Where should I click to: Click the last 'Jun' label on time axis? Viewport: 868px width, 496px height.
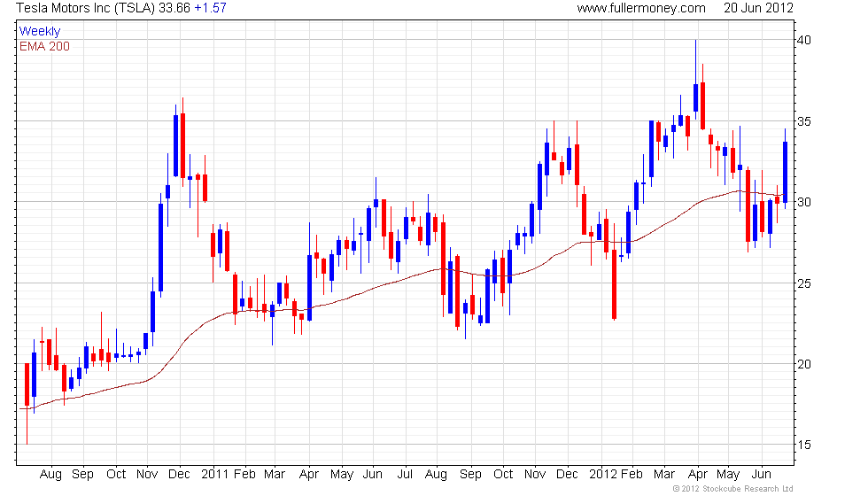[761, 475]
